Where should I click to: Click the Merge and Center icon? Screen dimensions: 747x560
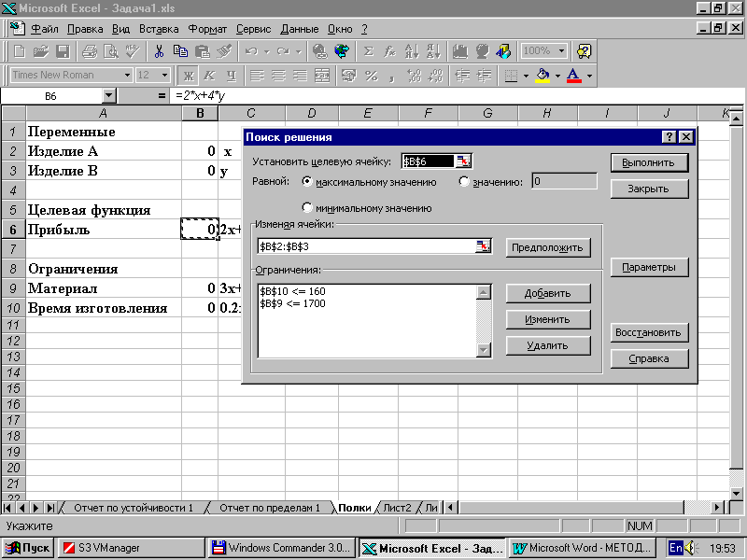[x=322, y=76]
